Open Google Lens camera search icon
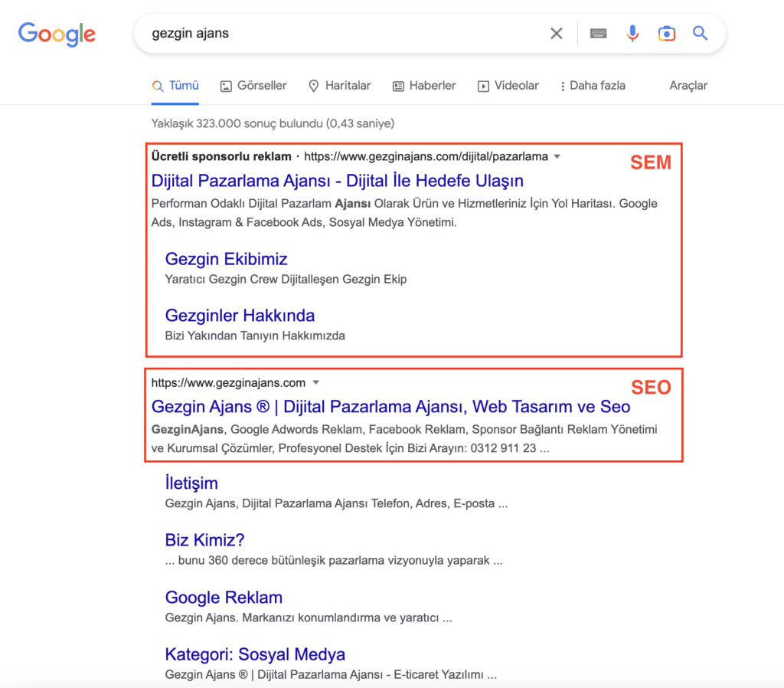This screenshot has width=784, height=688. click(x=667, y=33)
